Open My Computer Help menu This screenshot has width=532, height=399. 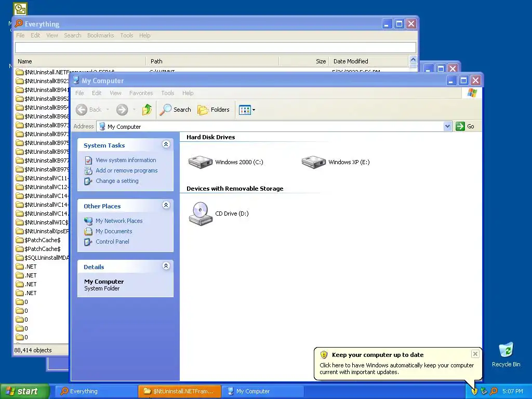pyautogui.click(x=188, y=93)
